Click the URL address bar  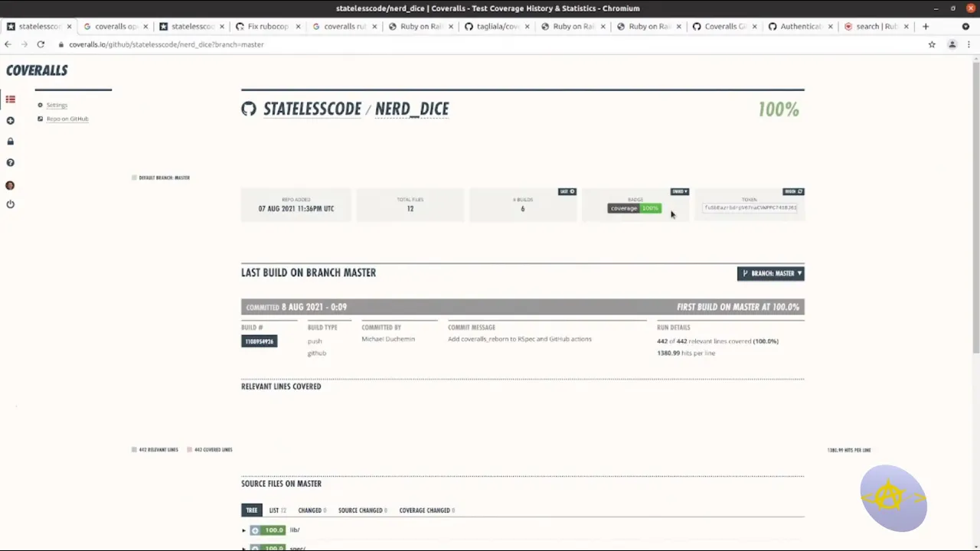[490, 44]
